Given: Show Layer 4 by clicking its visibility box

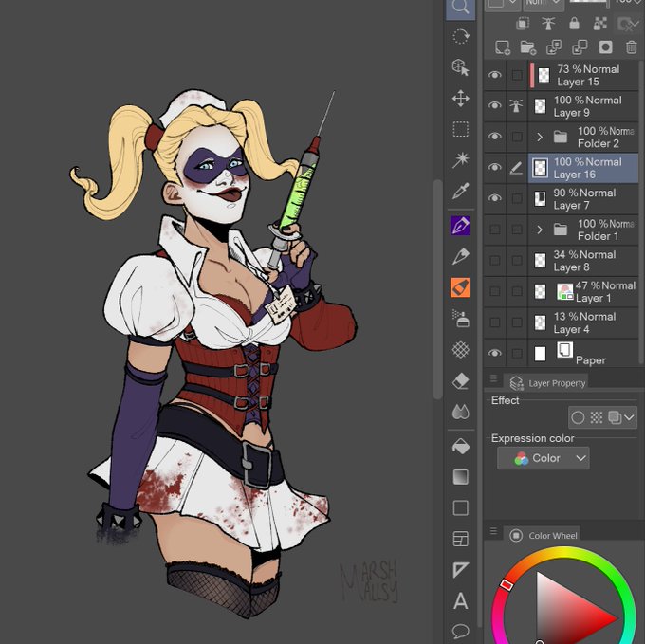Looking at the screenshot, I should [x=495, y=322].
